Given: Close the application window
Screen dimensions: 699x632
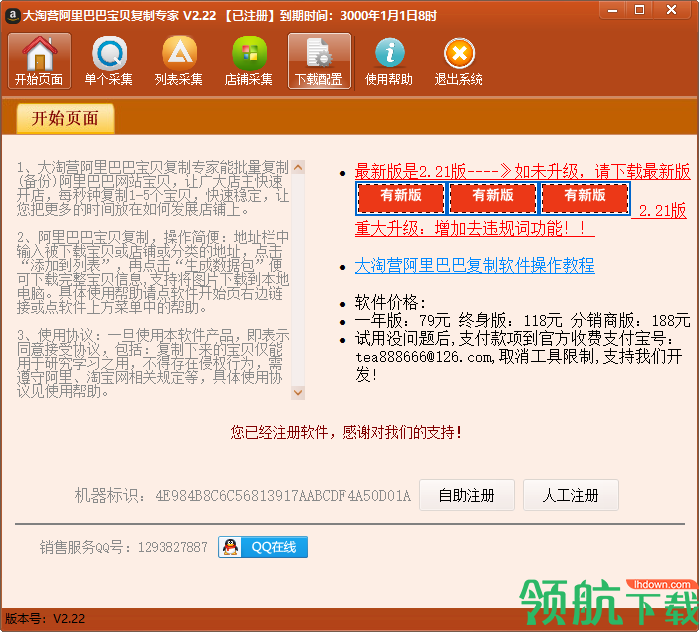Looking at the screenshot, I should pos(671,9).
